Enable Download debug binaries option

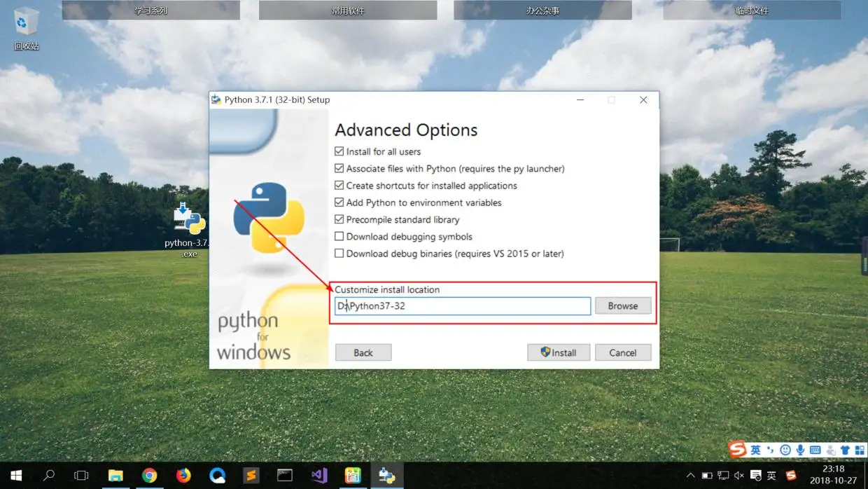(x=339, y=254)
